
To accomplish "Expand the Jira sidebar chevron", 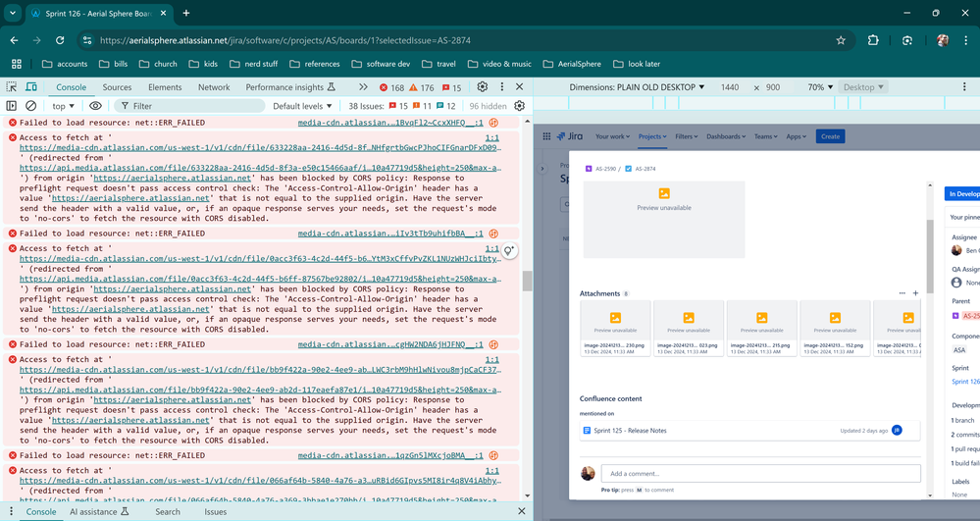I will click(542, 168).
